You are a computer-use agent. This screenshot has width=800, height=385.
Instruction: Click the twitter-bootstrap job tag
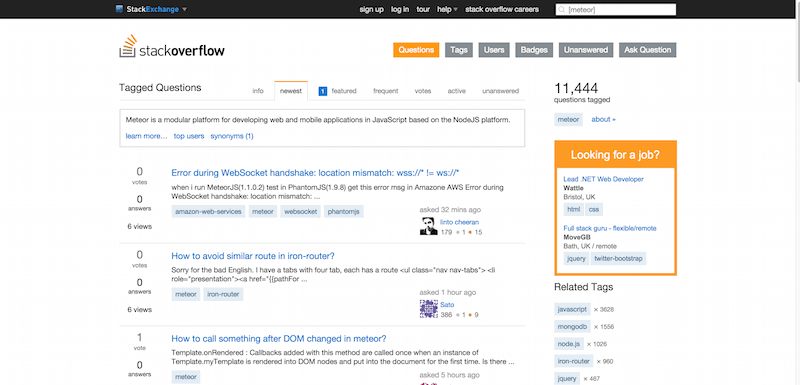618,259
